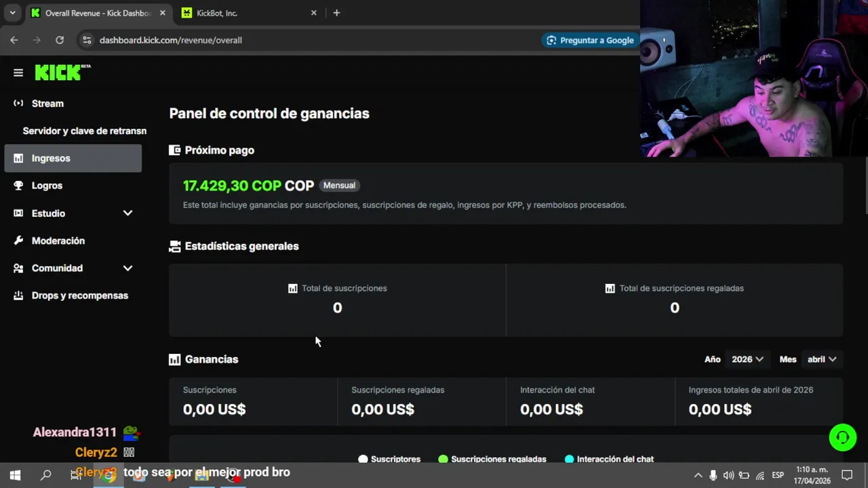868x488 pixels.
Task: Click the Drops y recompensas icon
Action: click(x=18, y=296)
